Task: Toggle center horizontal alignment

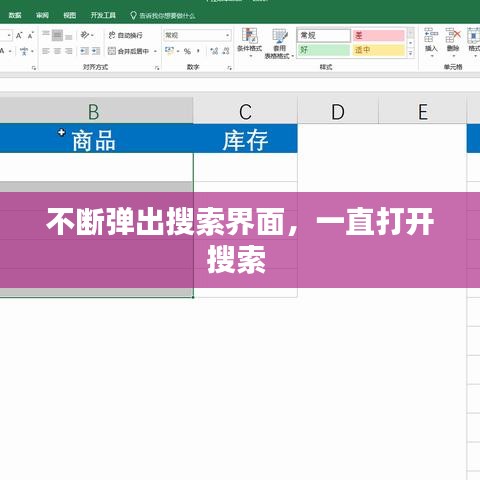Action: pyautogui.click(x=57, y=51)
